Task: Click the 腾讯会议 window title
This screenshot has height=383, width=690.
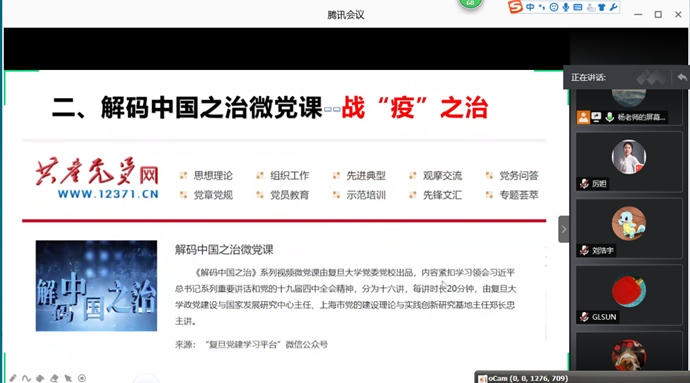Action: point(345,15)
